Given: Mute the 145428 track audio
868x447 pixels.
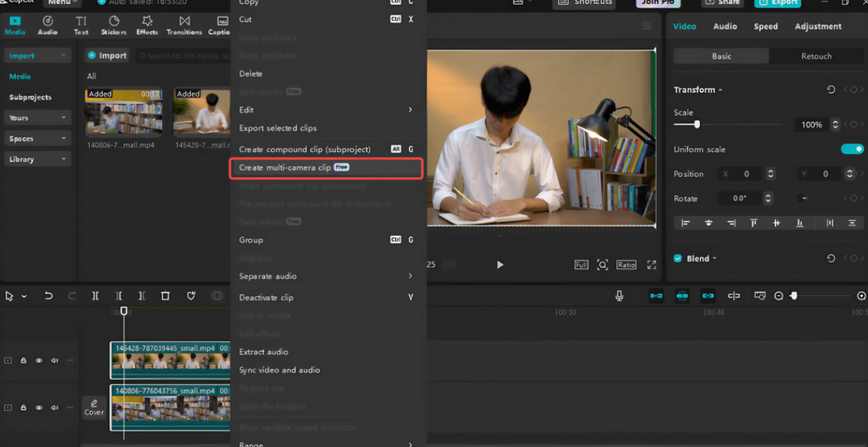Looking at the screenshot, I should 54,360.
